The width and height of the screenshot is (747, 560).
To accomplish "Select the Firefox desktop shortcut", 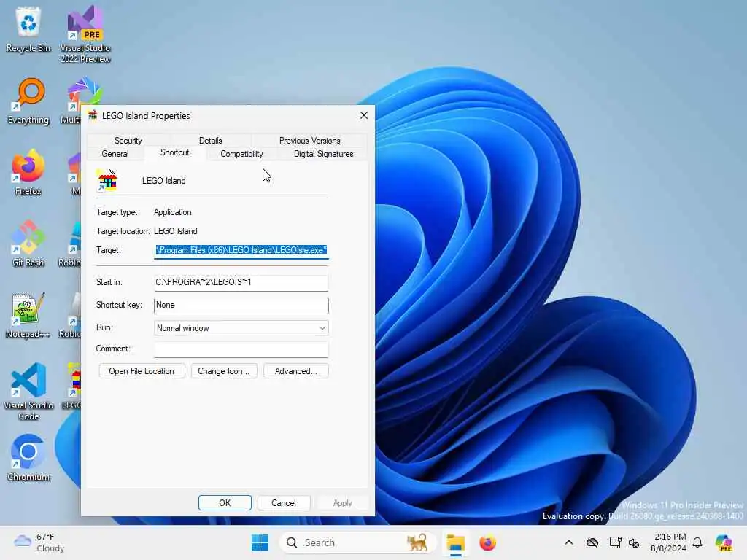I will pyautogui.click(x=28, y=172).
